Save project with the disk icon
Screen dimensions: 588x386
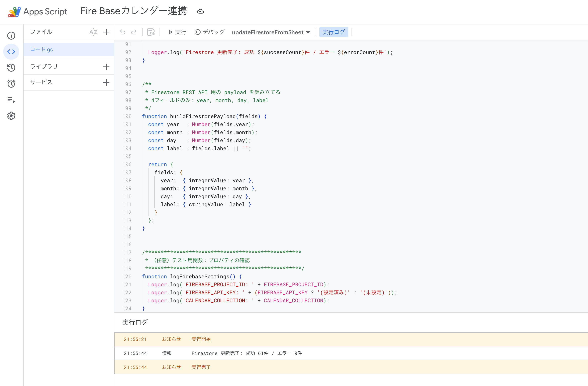click(x=151, y=32)
